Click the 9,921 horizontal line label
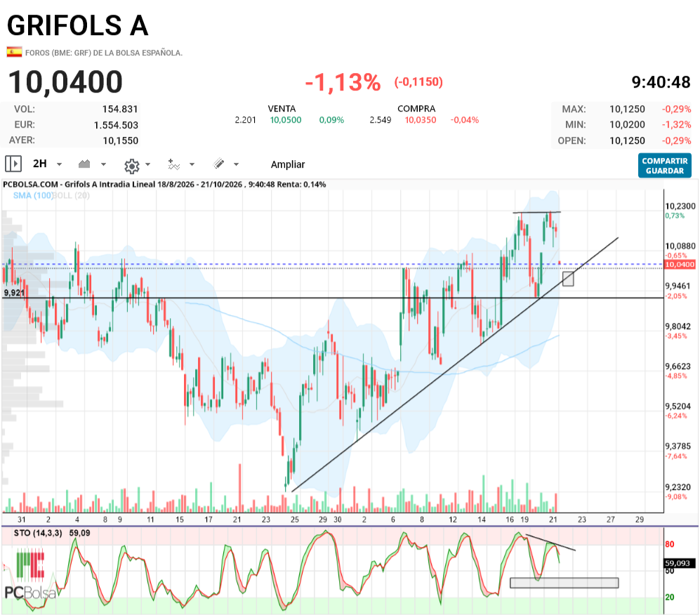 click(x=14, y=293)
